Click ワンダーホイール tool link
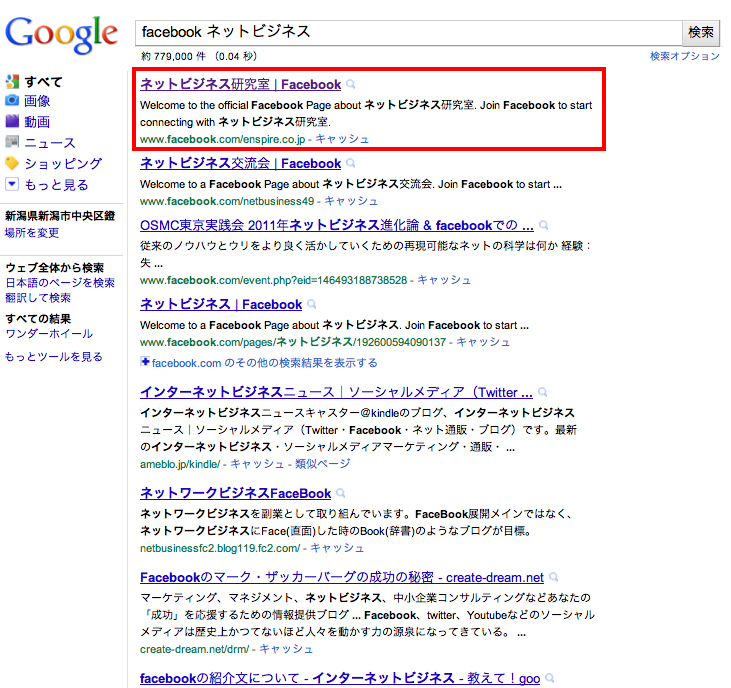 49,334
